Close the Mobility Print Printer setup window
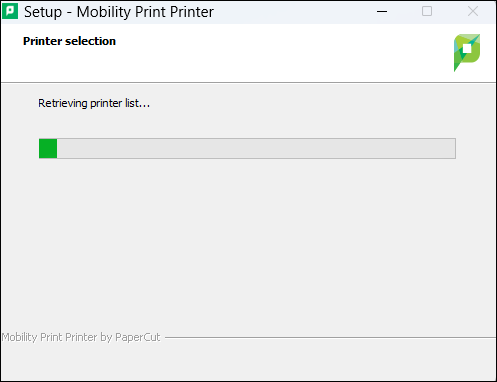 click(x=473, y=12)
